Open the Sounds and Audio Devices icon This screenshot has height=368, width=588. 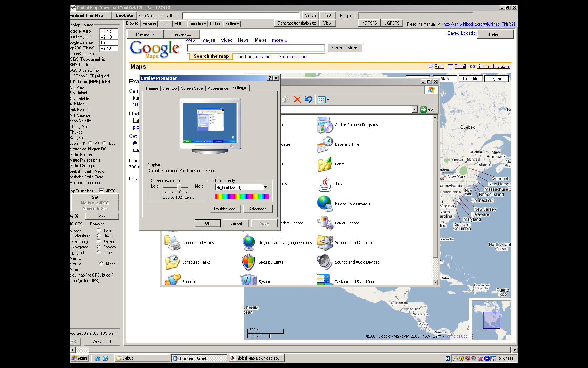(x=325, y=263)
